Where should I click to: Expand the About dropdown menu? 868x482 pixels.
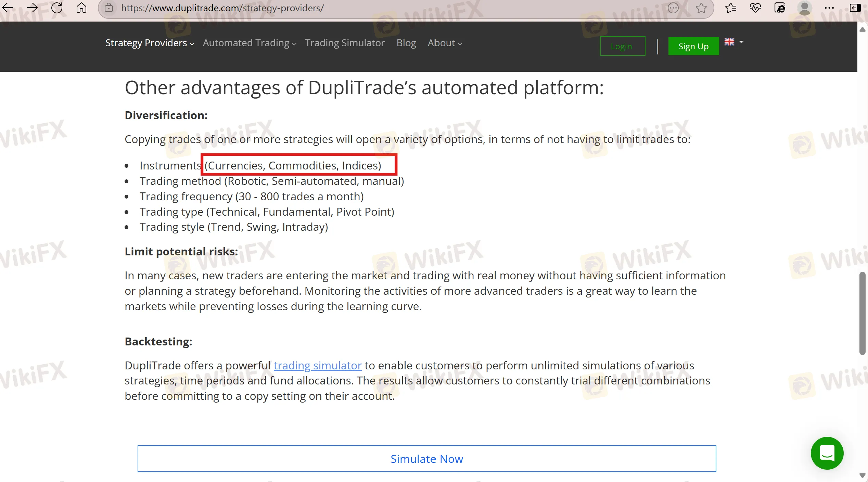[445, 43]
